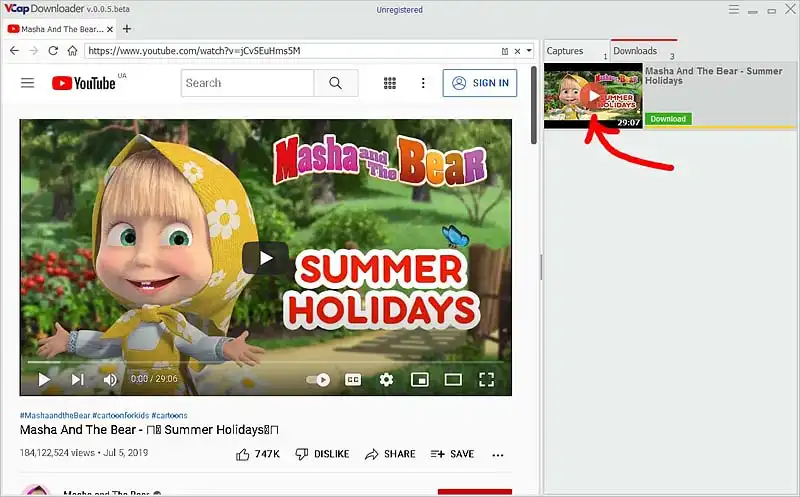Viewport: 800px width, 497px height.
Task: Click the DISLIKE button
Action: pos(322,454)
